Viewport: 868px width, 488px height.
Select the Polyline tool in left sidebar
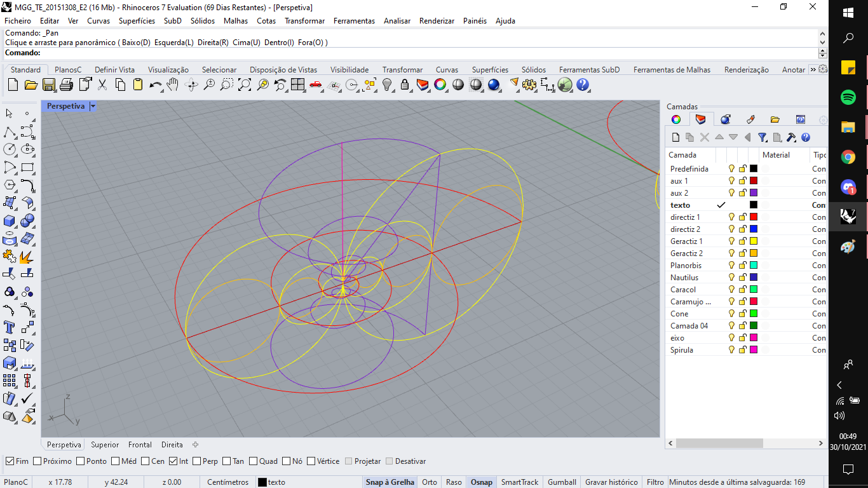pyautogui.click(x=10, y=132)
